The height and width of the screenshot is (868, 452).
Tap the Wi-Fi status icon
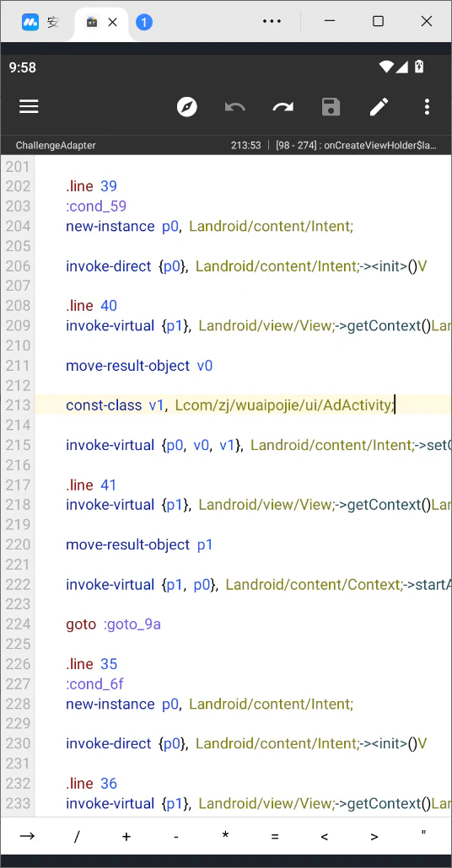[x=386, y=67]
